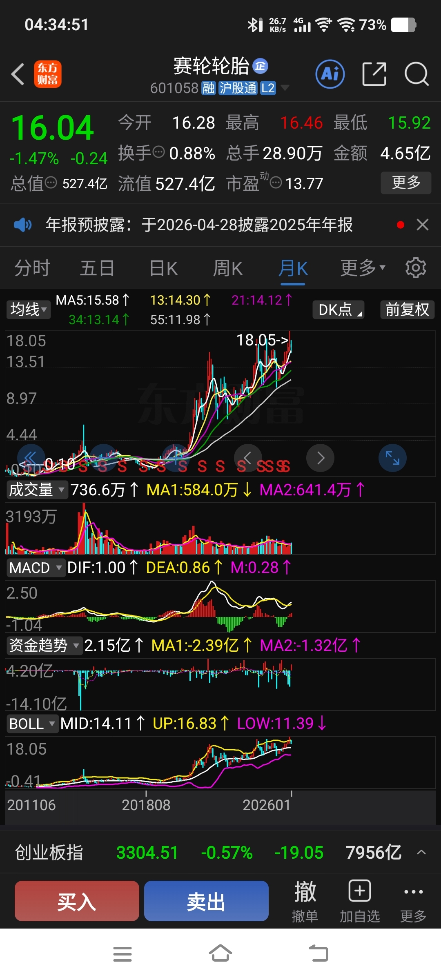Tap the 加自选 add watchlist icon
This screenshot has width=441, height=980.
click(360, 902)
